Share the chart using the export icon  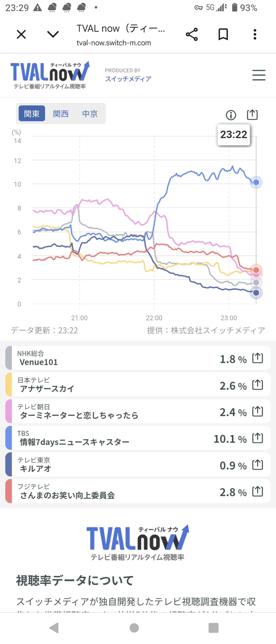tap(252, 115)
